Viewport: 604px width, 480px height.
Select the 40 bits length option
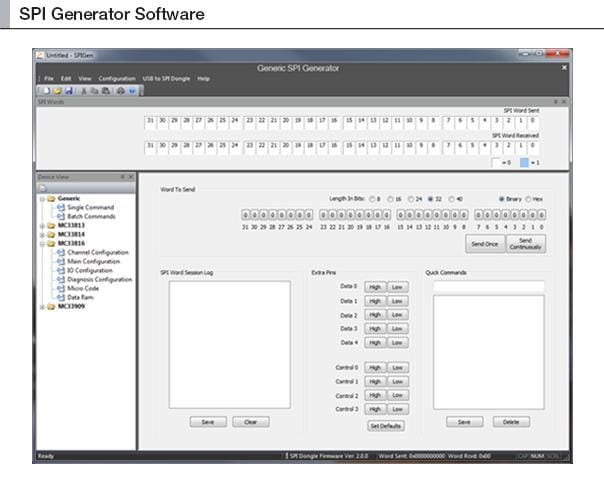tap(452, 199)
